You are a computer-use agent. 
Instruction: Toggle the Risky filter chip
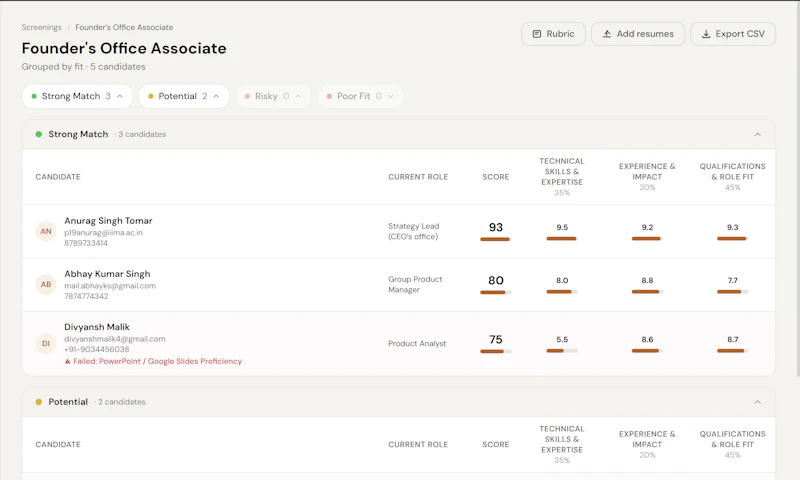coord(273,96)
